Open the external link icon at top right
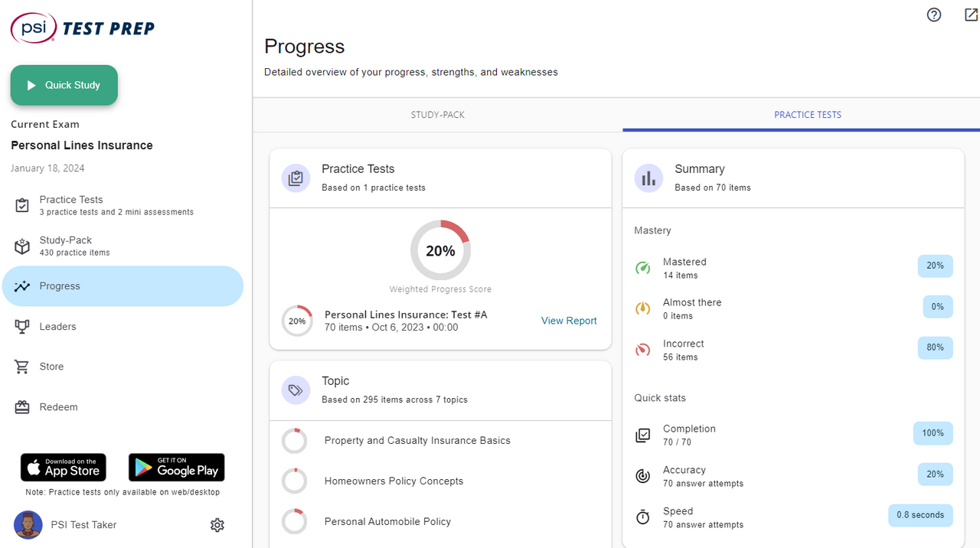 click(971, 15)
